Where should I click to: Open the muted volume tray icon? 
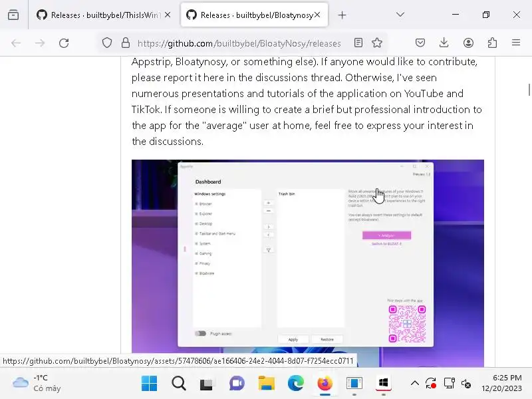pyautogui.click(x=466, y=384)
